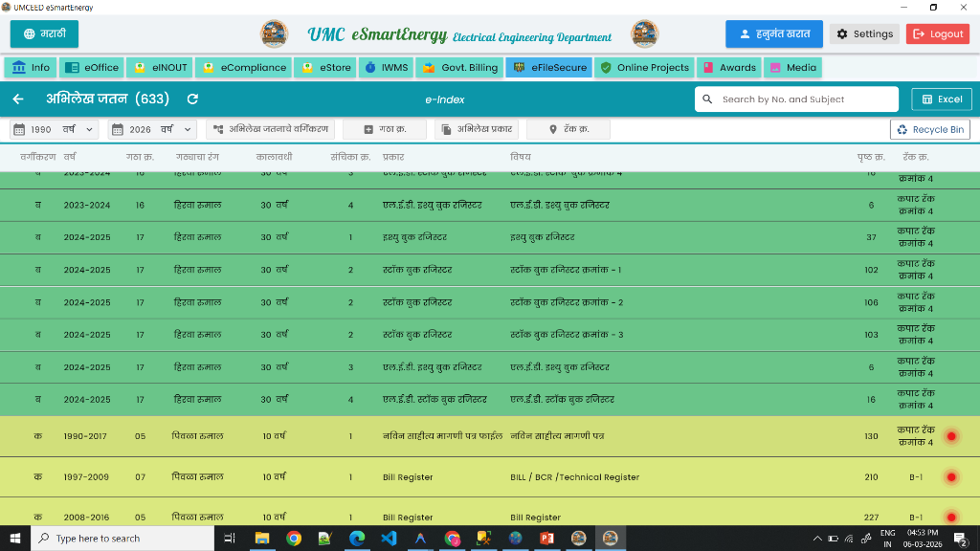Open Settings

(x=864, y=33)
